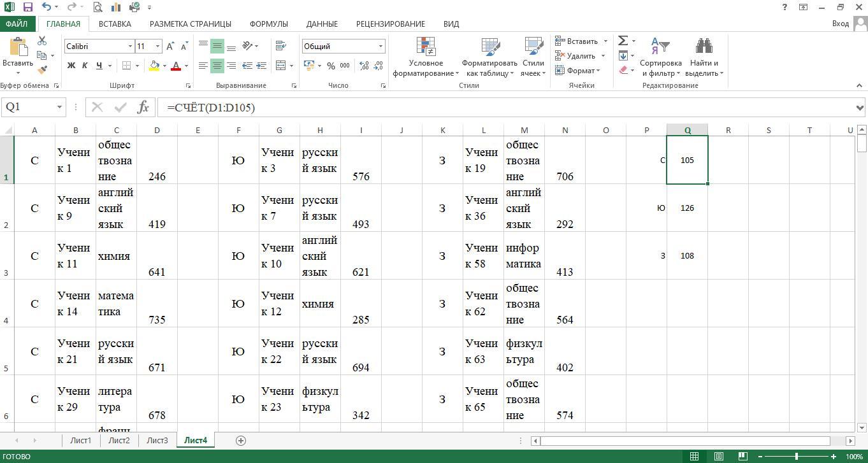Click the Format Painter brush icon
Viewport: 868px width, 463px height.
pyautogui.click(x=43, y=70)
